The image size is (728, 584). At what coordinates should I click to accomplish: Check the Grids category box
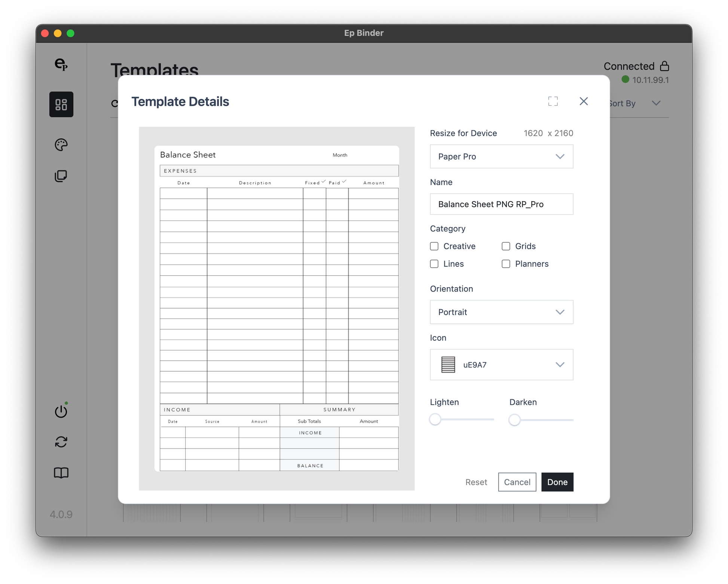pyautogui.click(x=506, y=246)
